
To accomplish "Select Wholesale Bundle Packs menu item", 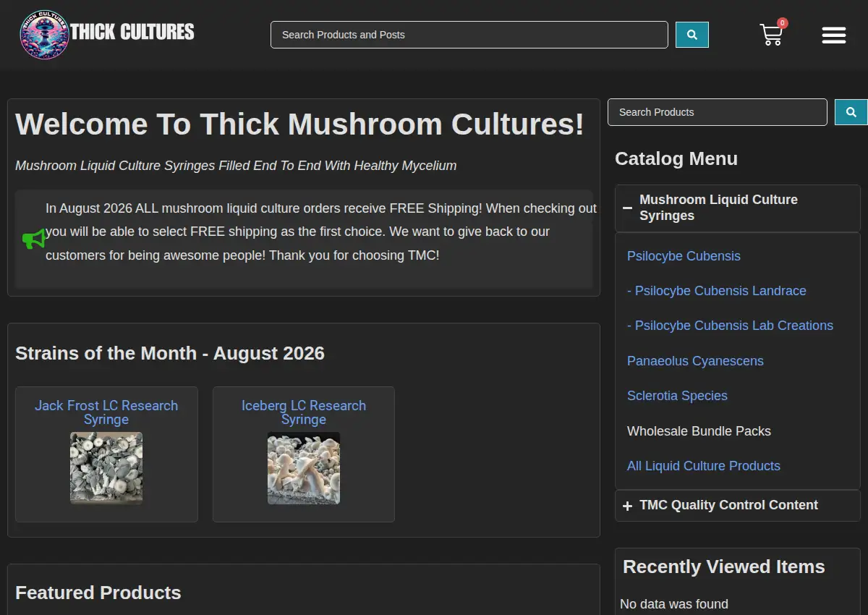I will (x=699, y=431).
